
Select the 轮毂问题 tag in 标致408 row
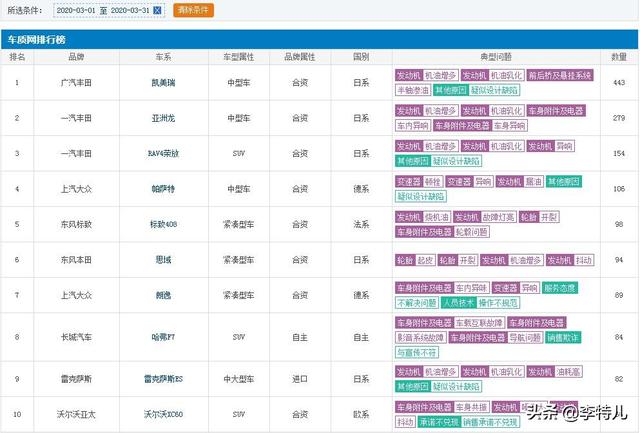[x=472, y=233]
